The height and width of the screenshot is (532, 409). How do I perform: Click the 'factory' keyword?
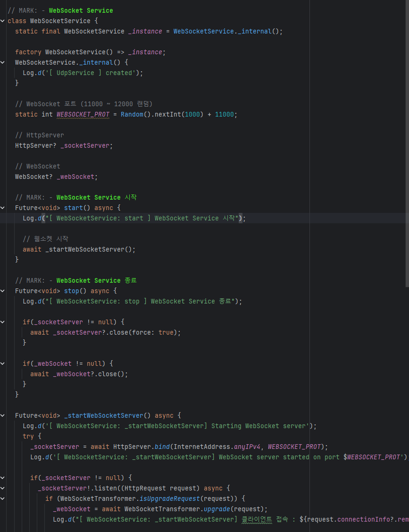(x=28, y=52)
